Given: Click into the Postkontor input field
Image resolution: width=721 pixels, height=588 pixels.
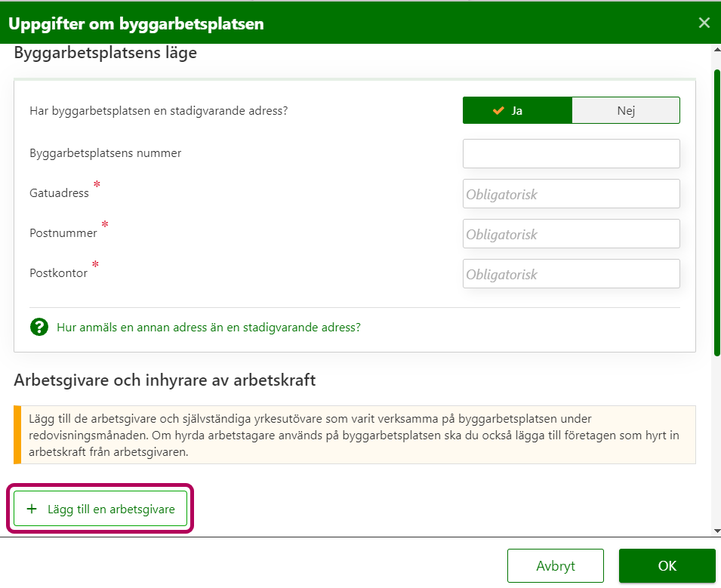Looking at the screenshot, I should [x=571, y=274].
